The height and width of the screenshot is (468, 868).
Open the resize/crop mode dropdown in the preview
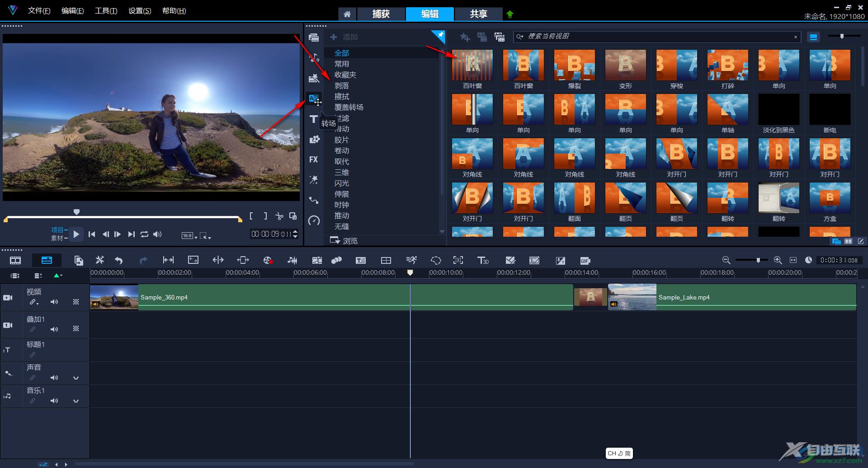pos(205,235)
